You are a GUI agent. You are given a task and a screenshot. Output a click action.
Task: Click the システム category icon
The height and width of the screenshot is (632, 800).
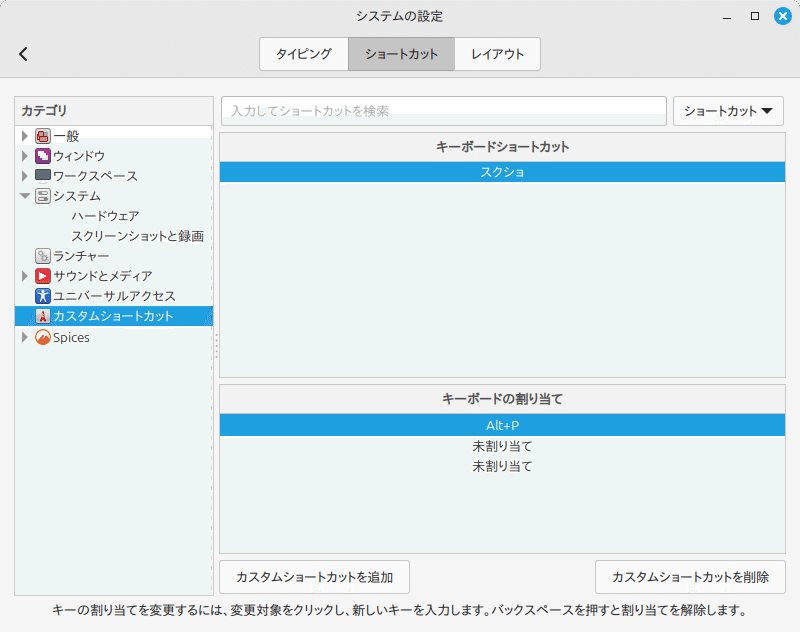43,196
